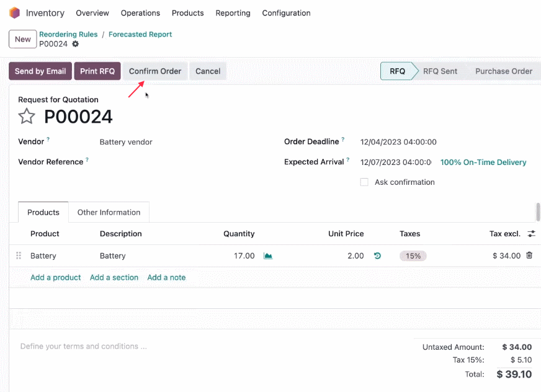Switch to the Other Information tab

(x=109, y=212)
